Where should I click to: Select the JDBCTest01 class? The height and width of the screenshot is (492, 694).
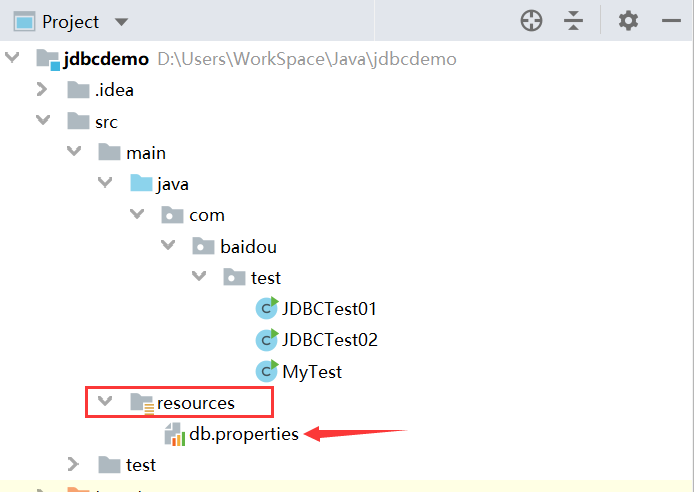pyautogui.click(x=329, y=308)
